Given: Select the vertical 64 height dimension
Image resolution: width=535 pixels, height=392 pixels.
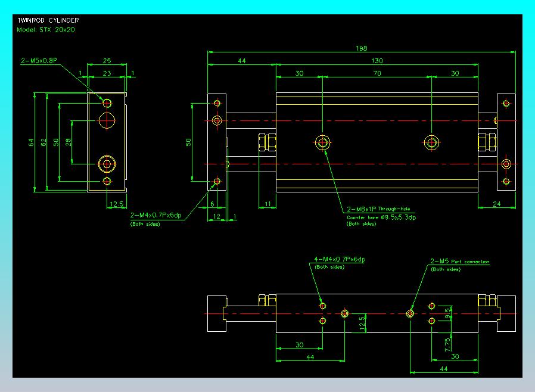Looking at the screenshot, I should click(x=31, y=142).
